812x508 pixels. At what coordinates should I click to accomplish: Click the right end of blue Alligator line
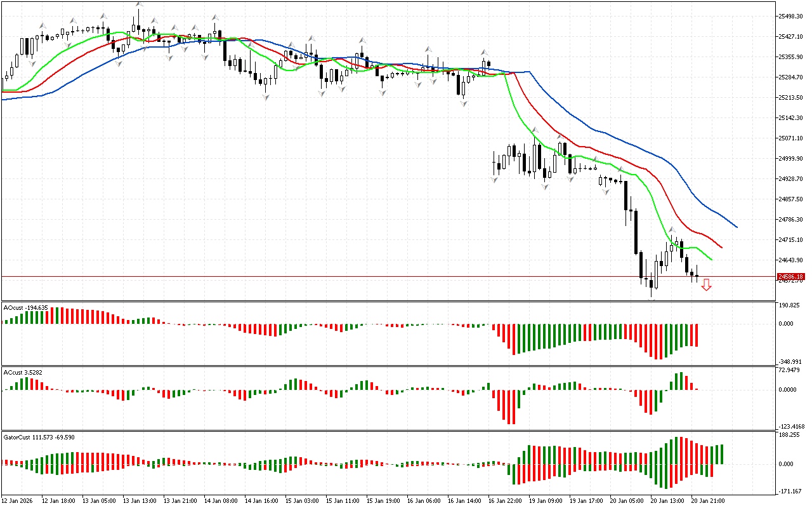tap(736, 226)
